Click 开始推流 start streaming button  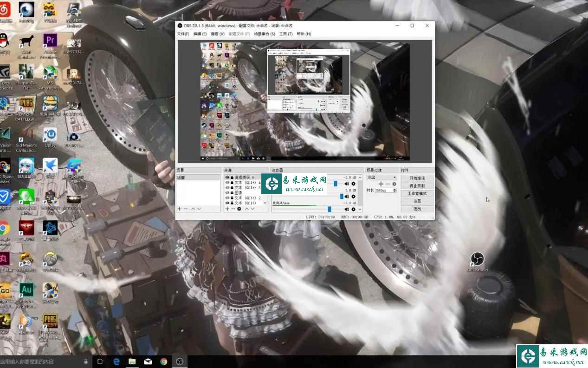pos(417,178)
